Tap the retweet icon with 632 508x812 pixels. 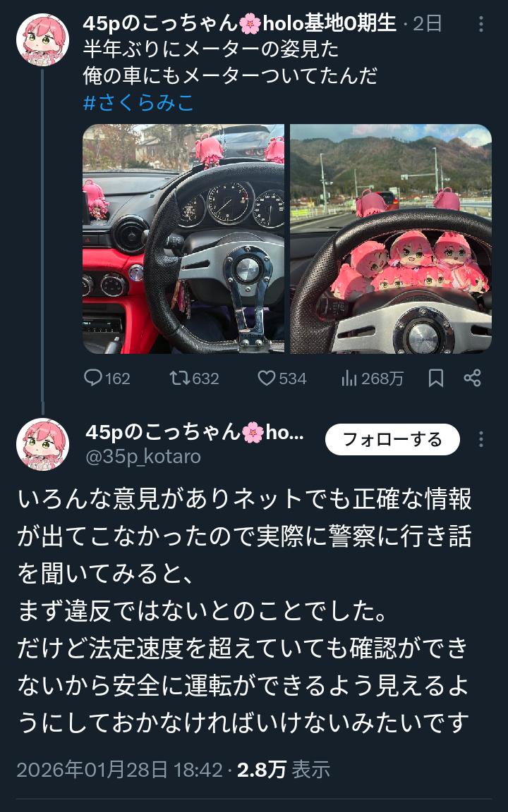(195, 379)
